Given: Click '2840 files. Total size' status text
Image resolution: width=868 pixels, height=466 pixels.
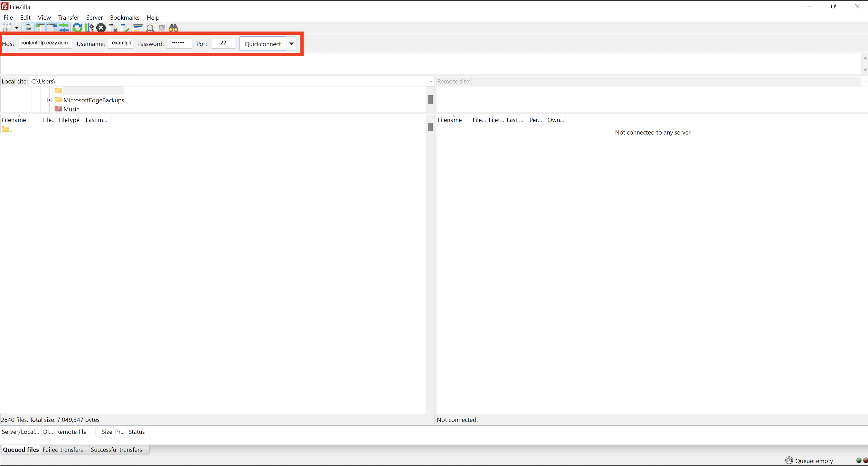Looking at the screenshot, I should click(x=50, y=420).
